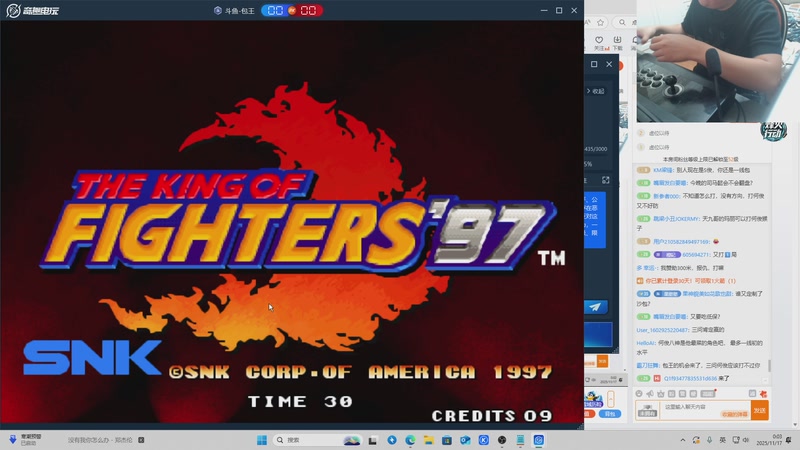Click the HelloAI username in chat

pos(645,343)
